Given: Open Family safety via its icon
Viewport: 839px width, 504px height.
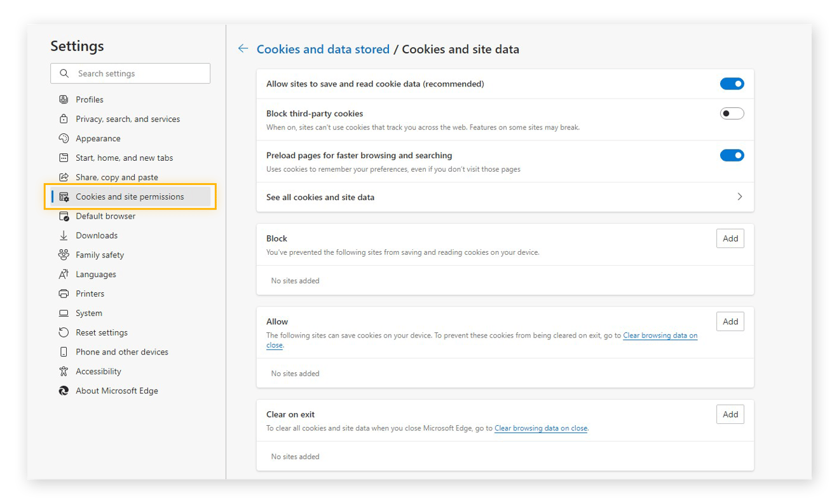Looking at the screenshot, I should click(64, 255).
